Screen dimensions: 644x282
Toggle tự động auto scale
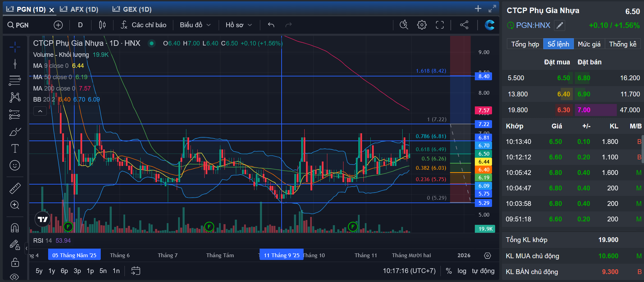483,271
